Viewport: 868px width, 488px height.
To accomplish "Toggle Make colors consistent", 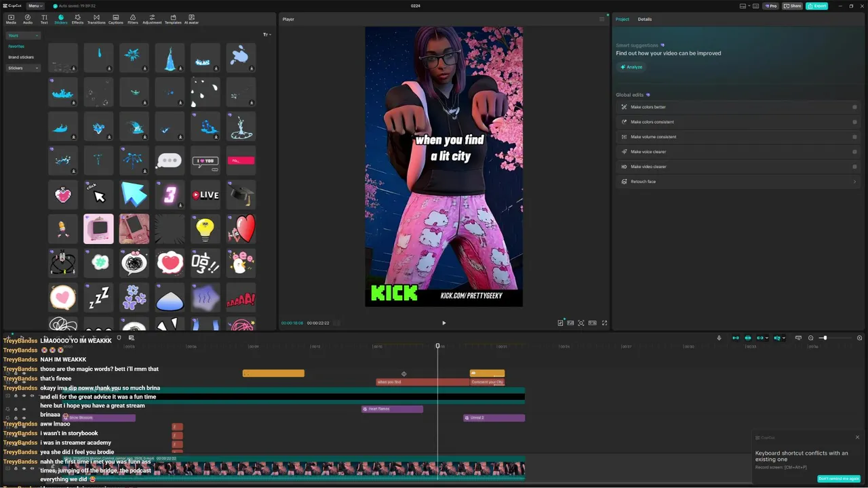I will tap(854, 122).
